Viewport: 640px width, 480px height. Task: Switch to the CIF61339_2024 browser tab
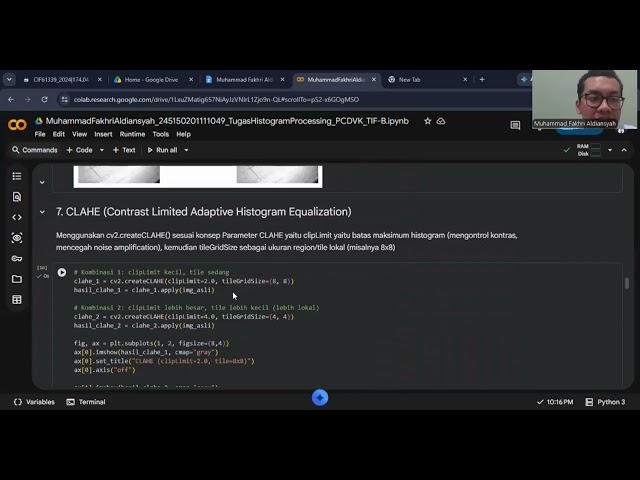click(60, 80)
